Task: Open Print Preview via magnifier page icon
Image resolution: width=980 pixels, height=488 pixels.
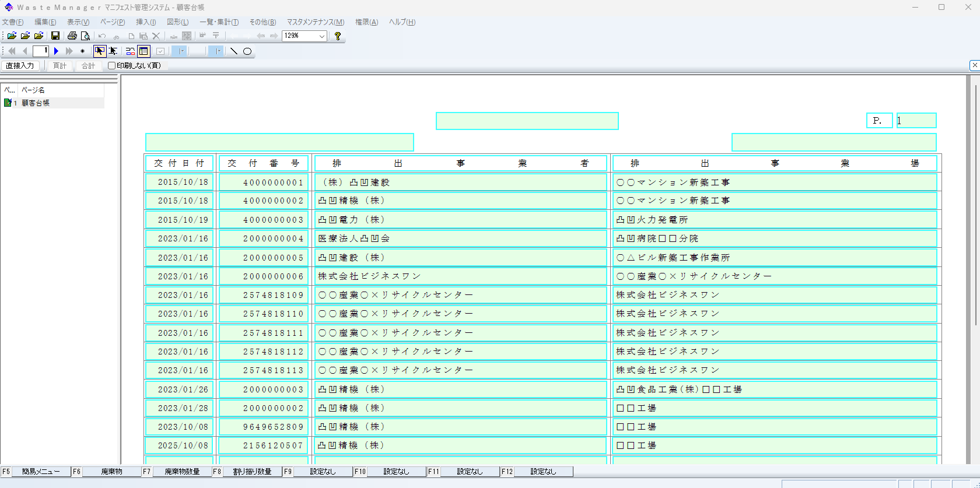Action: pyautogui.click(x=85, y=36)
